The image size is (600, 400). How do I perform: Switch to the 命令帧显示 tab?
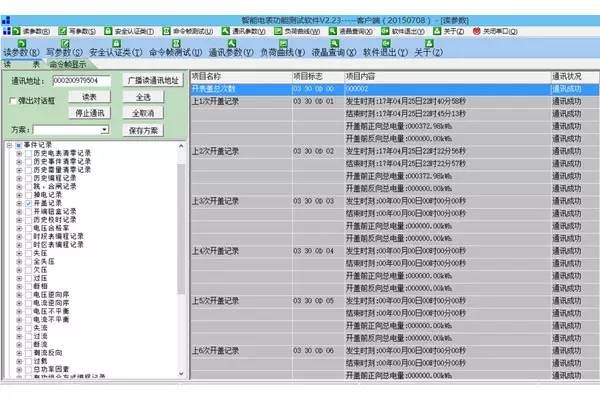click(68, 64)
